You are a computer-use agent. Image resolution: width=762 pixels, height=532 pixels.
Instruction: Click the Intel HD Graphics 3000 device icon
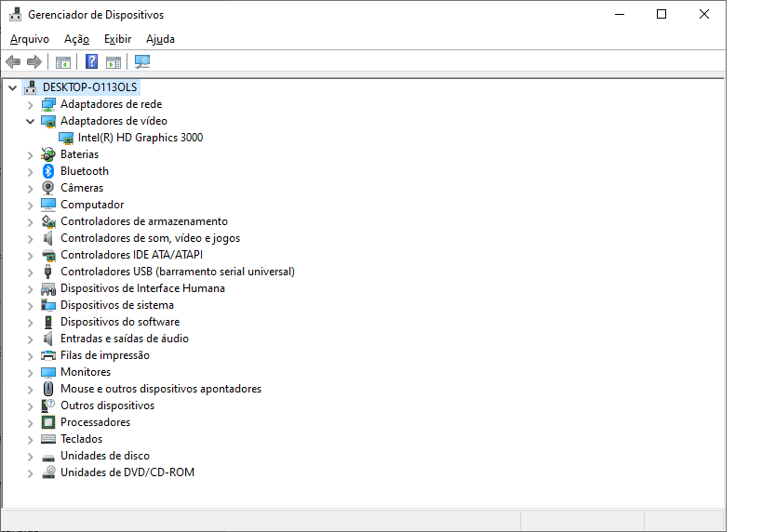pos(66,138)
